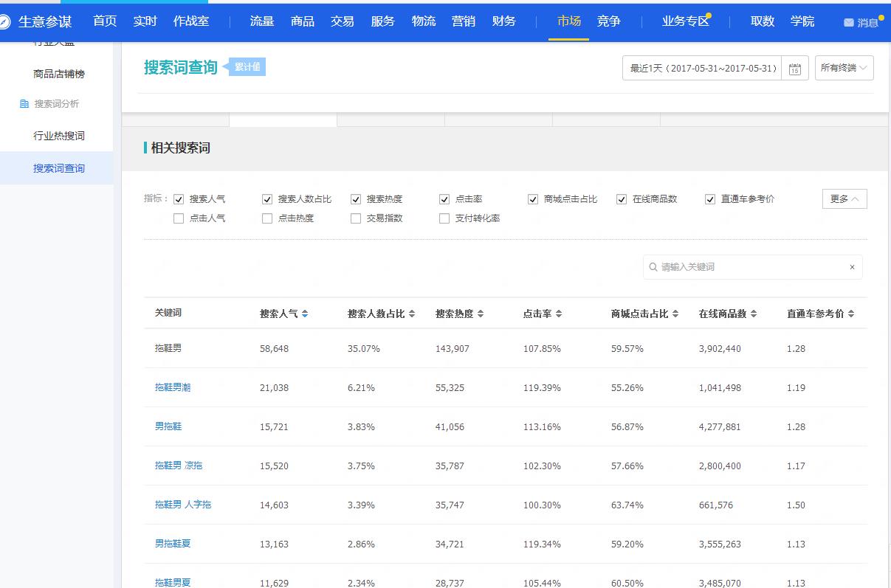
Task: Collapse the 更多 indicators expander
Action: (x=844, y=199)
